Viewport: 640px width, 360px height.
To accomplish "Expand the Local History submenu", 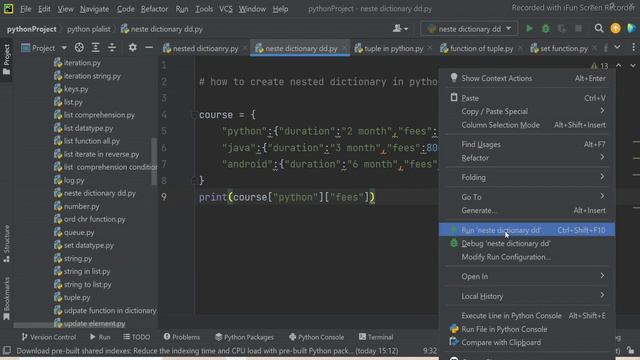I will pos(527,296).
